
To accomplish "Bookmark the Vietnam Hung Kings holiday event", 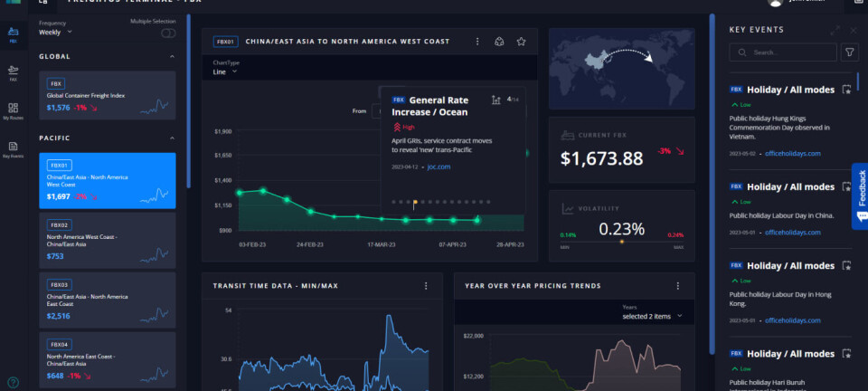I will tap(846, 89).
